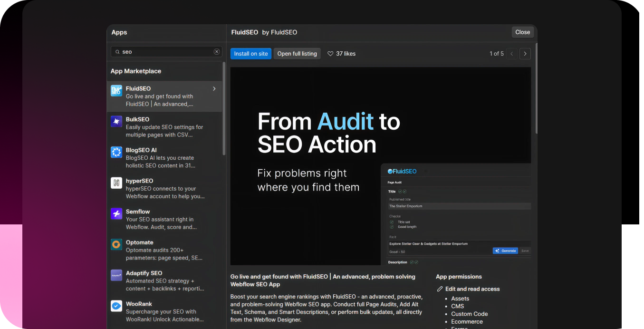The image size is (644, 329).
Task: Click the hyperSEO app icon
Action: coord(116,183)
